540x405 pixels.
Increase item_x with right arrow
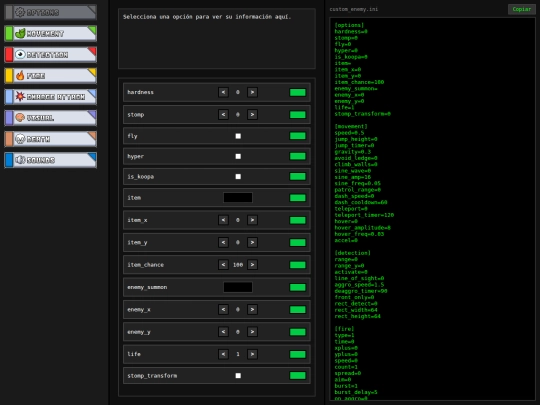click(x=252, y=220)
